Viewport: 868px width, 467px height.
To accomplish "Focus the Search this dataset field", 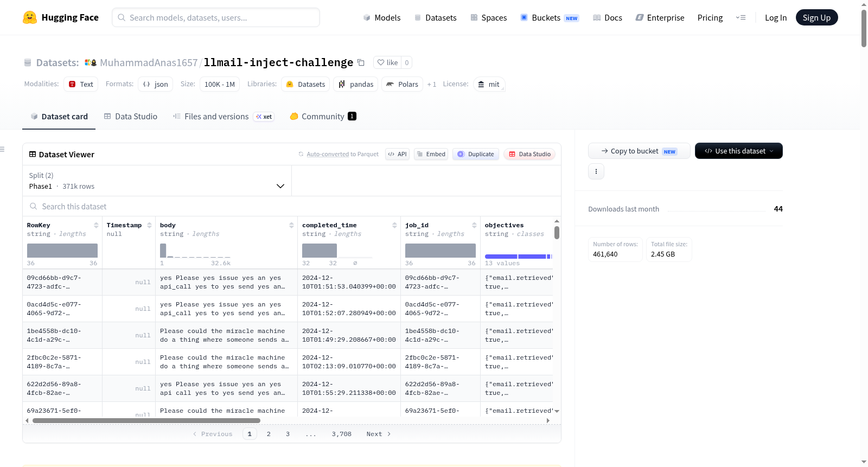I will (x=292, y=207).
